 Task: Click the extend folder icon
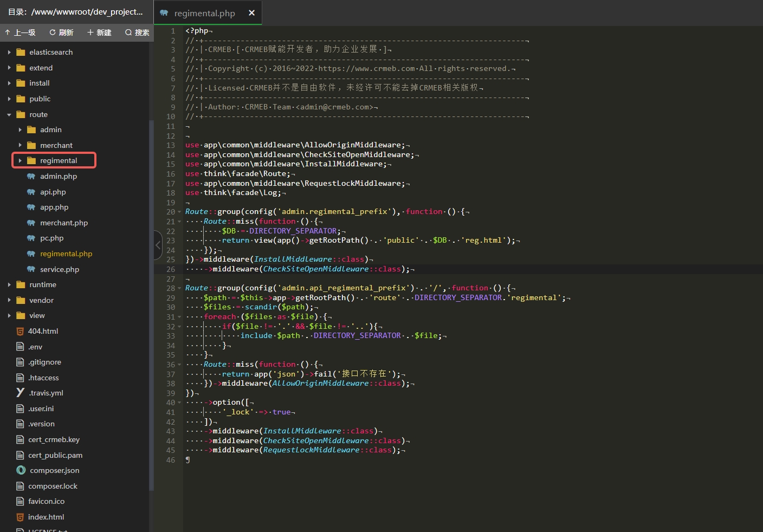(x=21, y=68)
